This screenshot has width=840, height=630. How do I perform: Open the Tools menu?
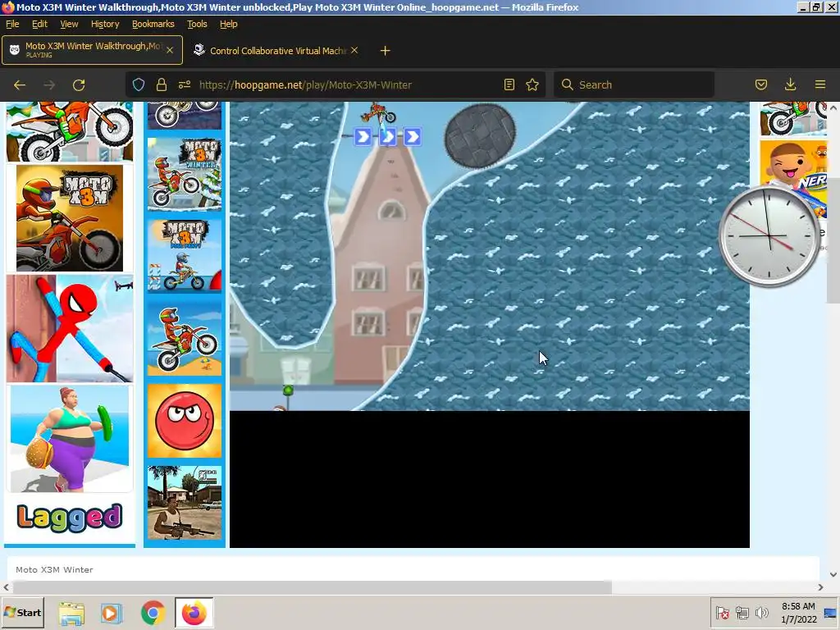click(x=197, y=24)
